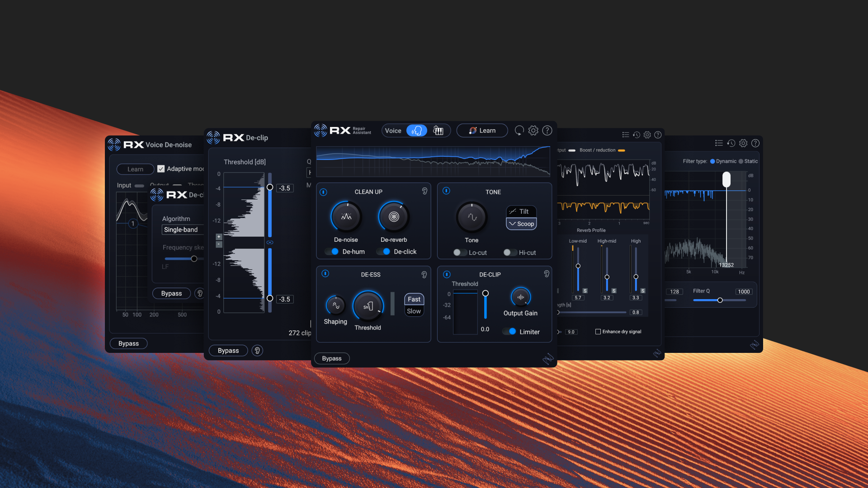Click the De-ess Threshold knob
The height and width of the screenshot is (488, 868).
pyautogui.click(x=368, y=306)
